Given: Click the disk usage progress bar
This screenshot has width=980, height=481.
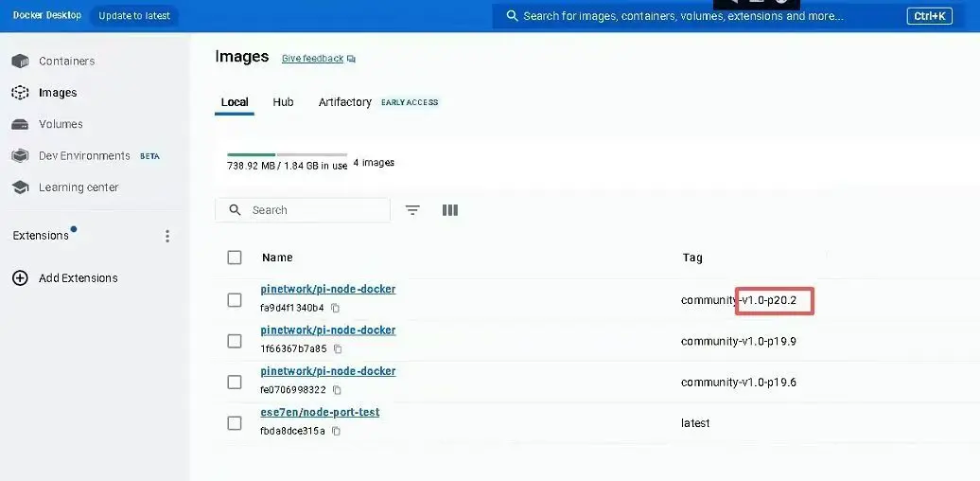Looking at the screenshot, I should (x=287, y=154).
